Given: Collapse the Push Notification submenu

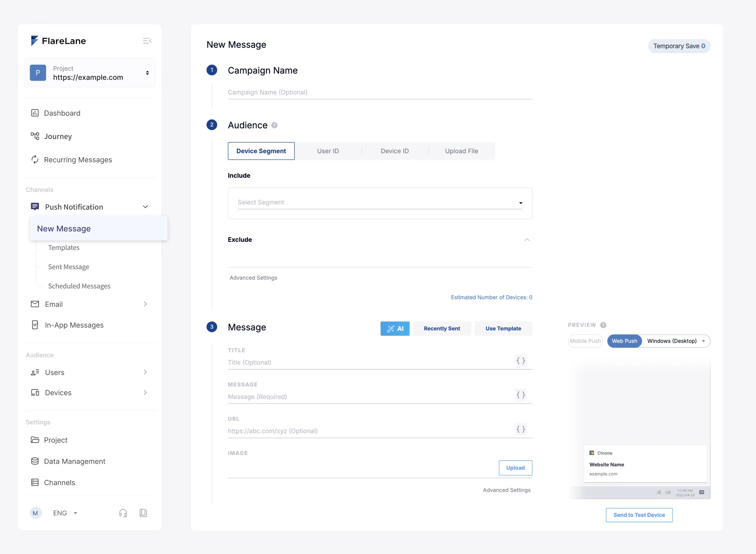Looking at the screenshot, I should point(145,207).
